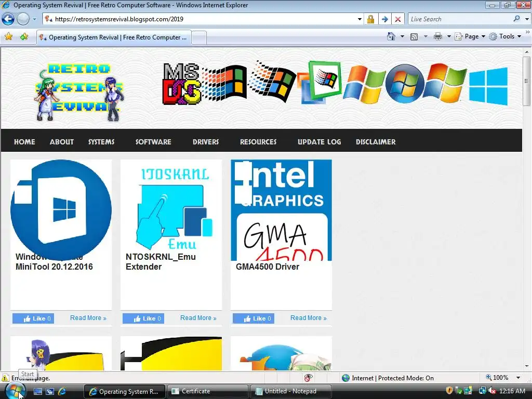Open the Favorites Center star icon
Screen dimensions: 532x399
coord(8,37)
